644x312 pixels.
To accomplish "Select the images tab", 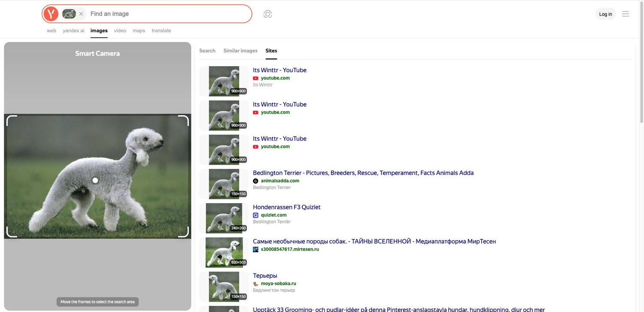I will 99,31.
